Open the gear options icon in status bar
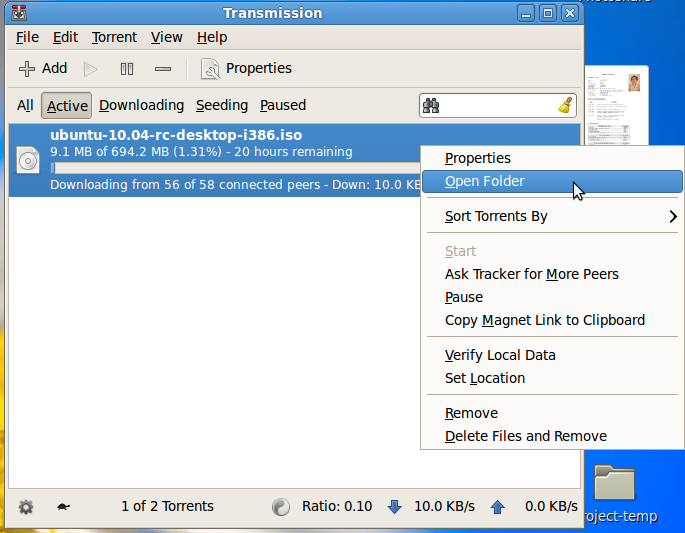 pos(26,507)
